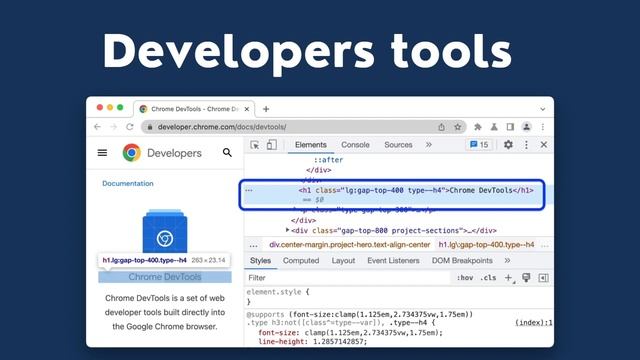Viewport: 640px width, 360px height.
Task: Open the hamburger menu on the page
Action: (102, 153)
